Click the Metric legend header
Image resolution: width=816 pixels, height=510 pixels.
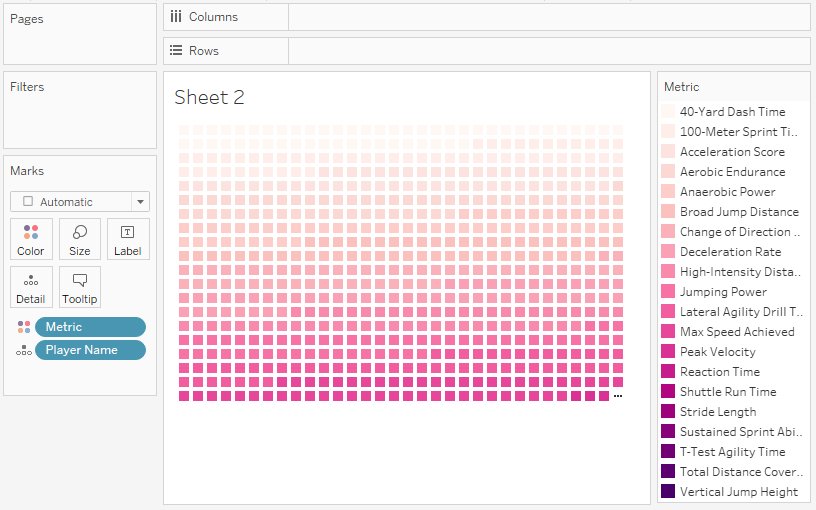click(682, 87)
